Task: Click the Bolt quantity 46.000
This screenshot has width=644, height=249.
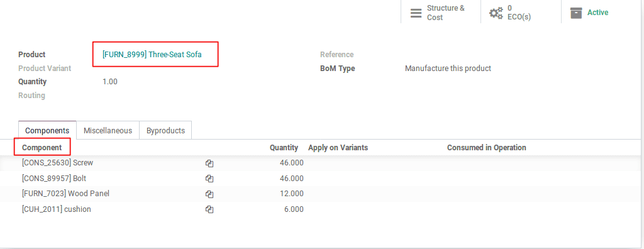Action: point(292,179)
